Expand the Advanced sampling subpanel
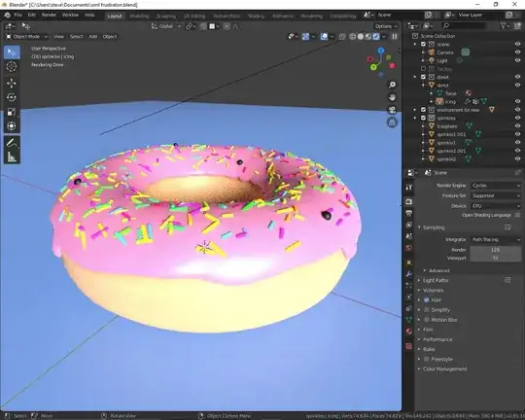Screen dimensions: 525x420 [x=438, y=270]
